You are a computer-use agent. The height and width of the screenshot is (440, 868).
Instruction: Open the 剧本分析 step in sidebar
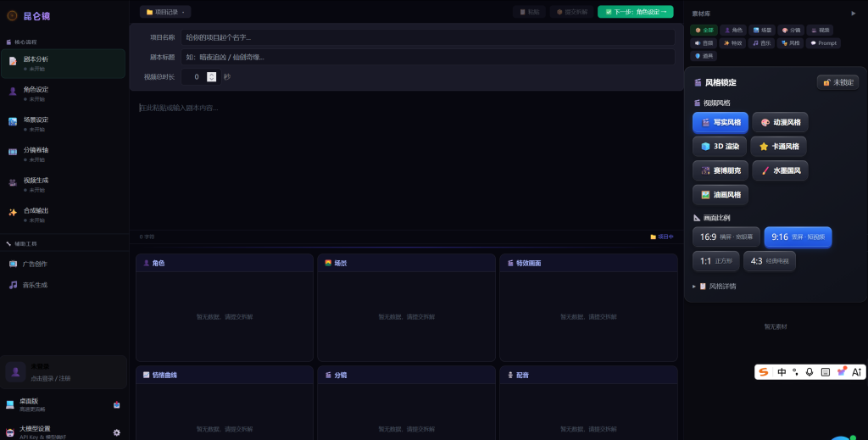[x=63, y=64]
